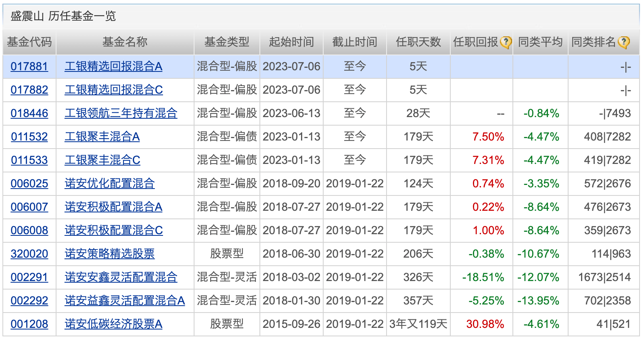Select the 357天 tenure cell
Image resolution: width=644 pixels, height=340 pixels.
[418, 301]
